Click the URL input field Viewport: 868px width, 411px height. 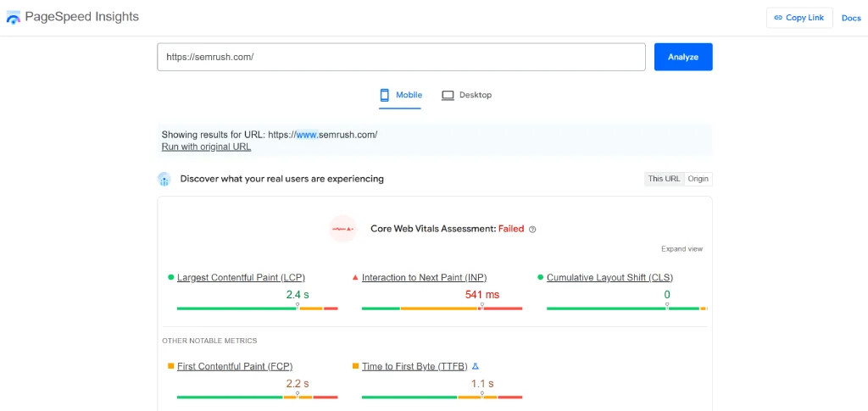click(x=401, y=57)
